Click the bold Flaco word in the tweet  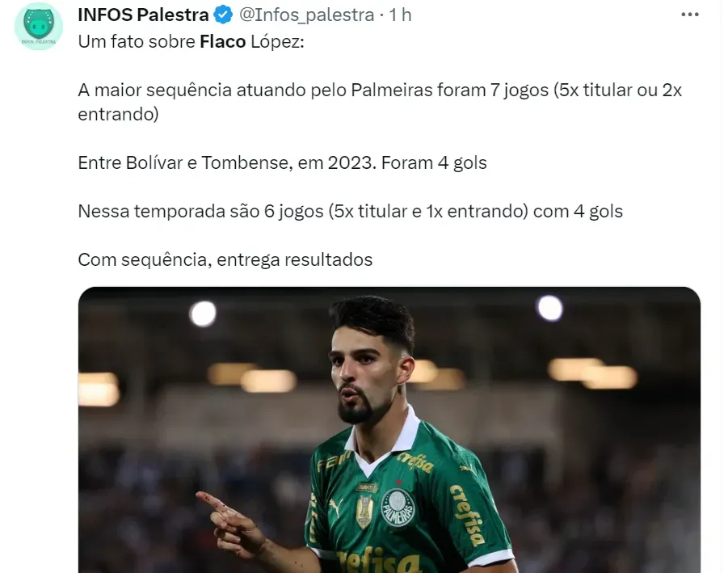pyautogui.click(x=223, y=42)
